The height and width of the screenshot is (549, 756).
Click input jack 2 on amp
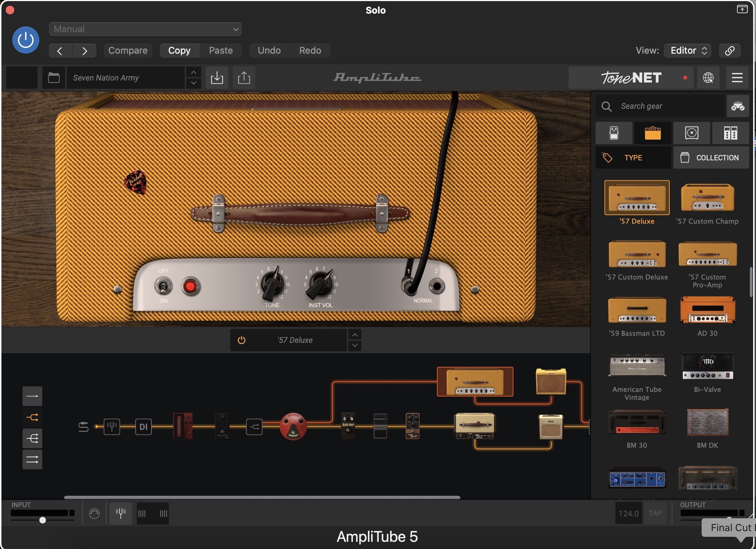pos(437,286)
